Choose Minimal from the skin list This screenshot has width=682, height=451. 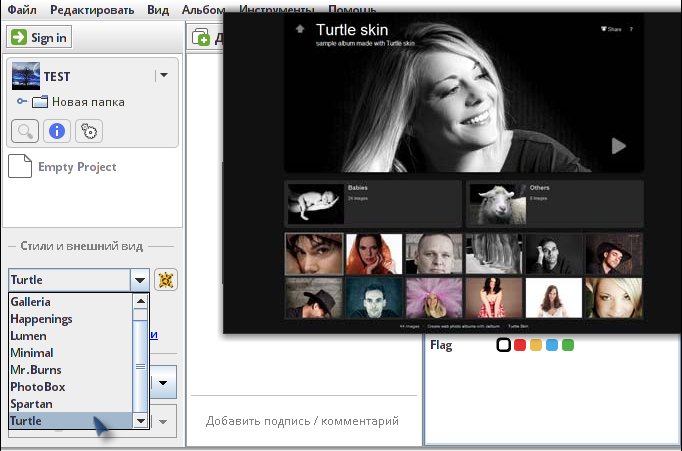pos(70,353)
